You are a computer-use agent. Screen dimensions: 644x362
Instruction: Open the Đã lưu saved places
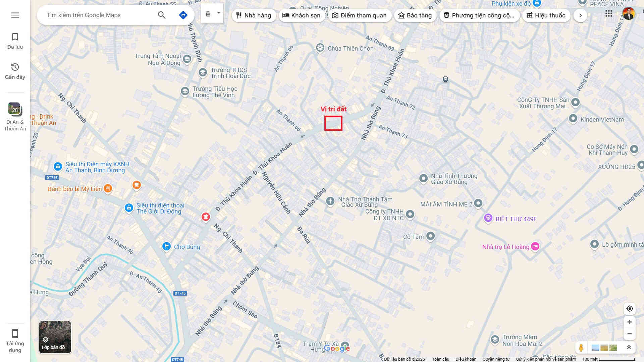pyautogui.click(x=15, y=41)
